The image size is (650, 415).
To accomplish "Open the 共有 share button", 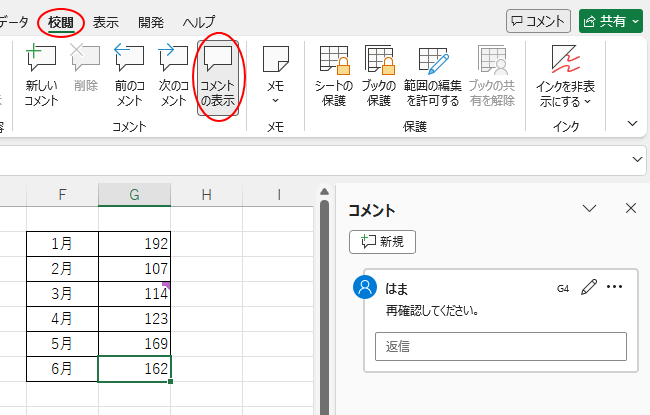I will coord(611,21).
